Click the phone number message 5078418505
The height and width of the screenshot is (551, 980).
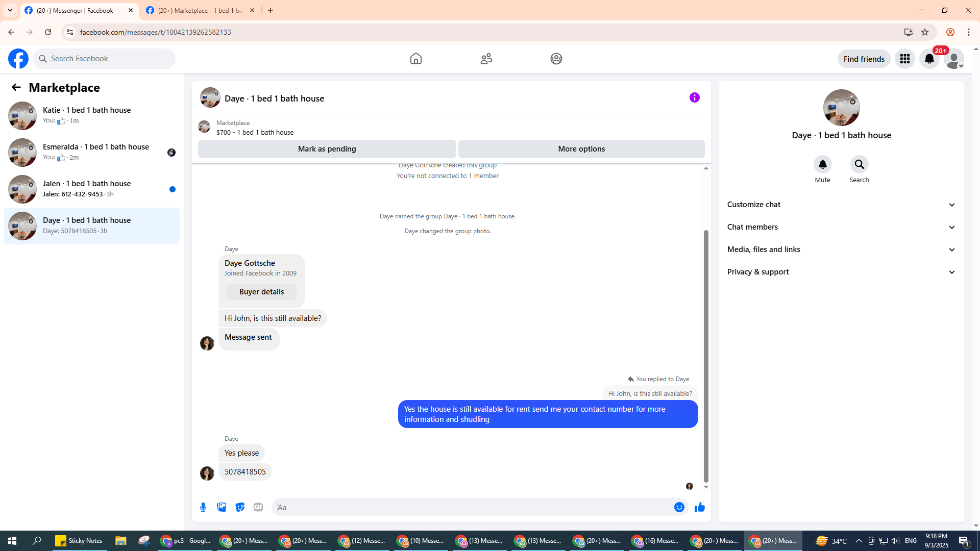pos(245,472)
